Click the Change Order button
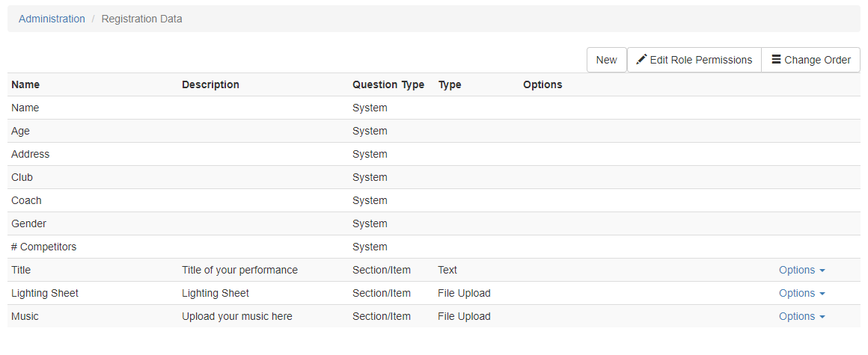 click(x=811, y=60)
